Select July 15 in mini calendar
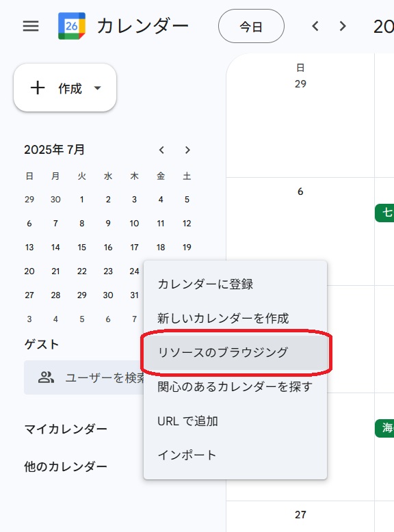This screenshot has width=394, height=532. pyautogui.click(x=82, y=248)
